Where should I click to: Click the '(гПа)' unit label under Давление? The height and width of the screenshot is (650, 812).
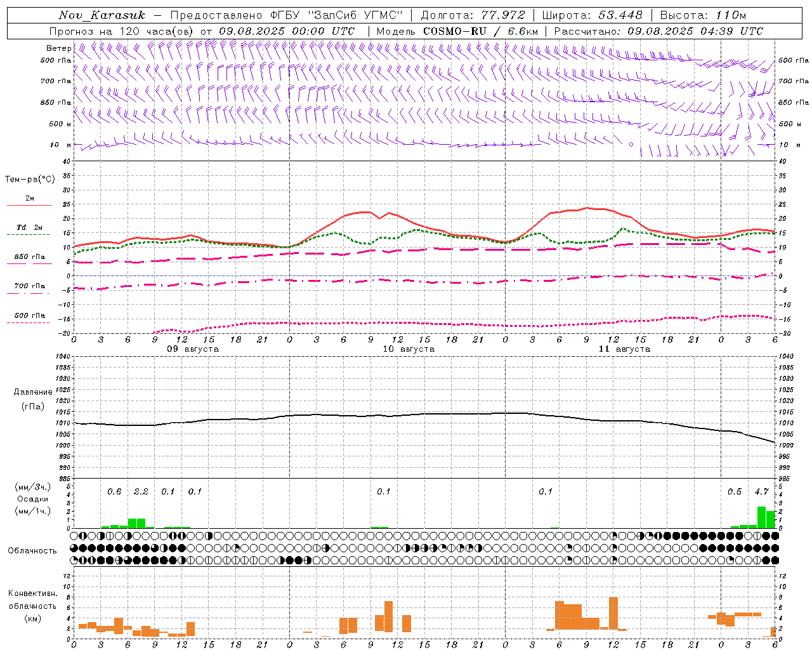coord(32,406)
